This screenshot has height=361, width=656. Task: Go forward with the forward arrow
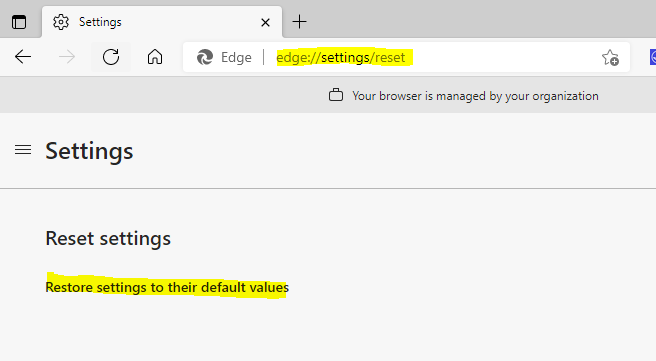[x=67, y=56]
